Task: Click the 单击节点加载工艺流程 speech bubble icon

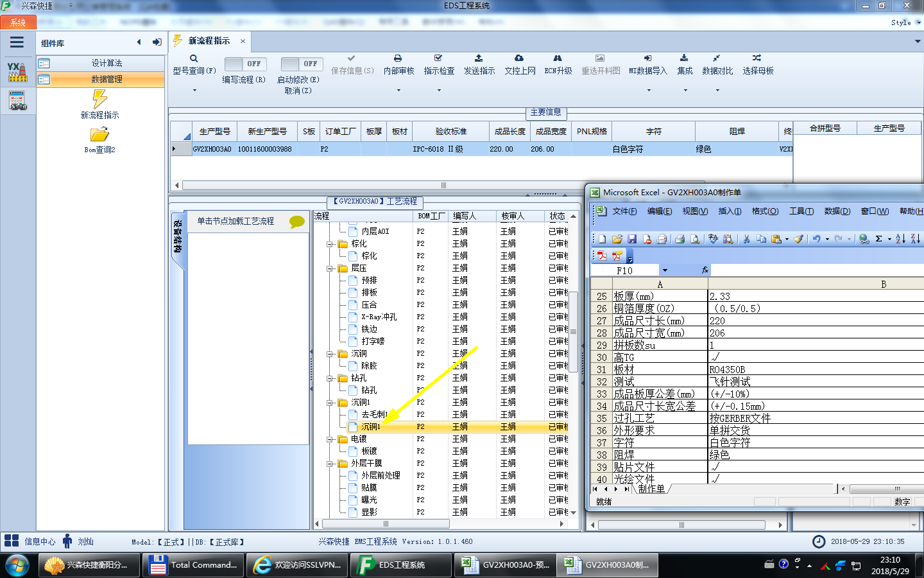Action: tap(297, 222)
